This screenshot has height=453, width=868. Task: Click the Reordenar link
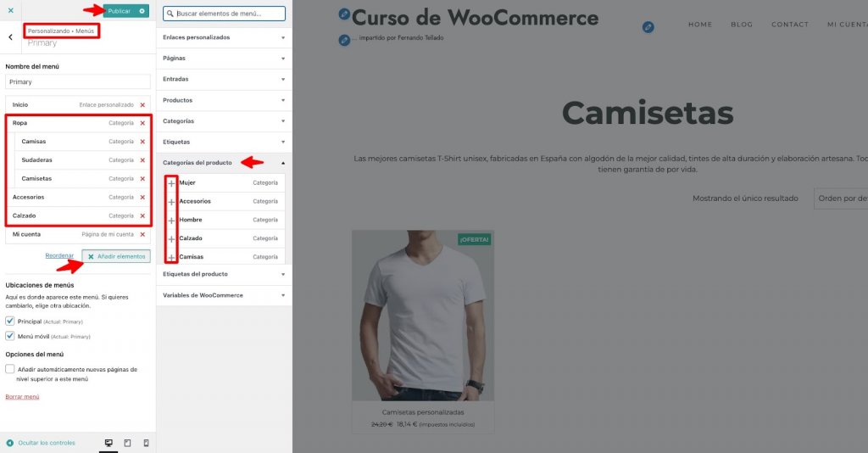[x=59, y=256]
